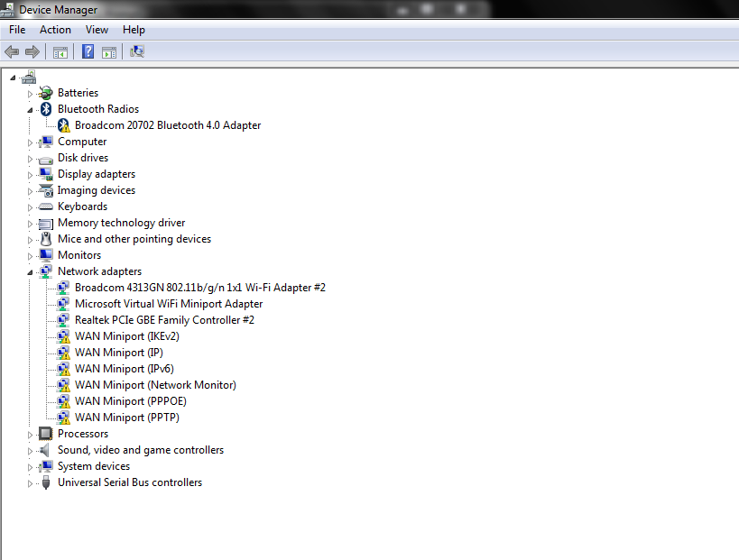Expand the Batteries category
739x560 pixels.
(30, 94)
